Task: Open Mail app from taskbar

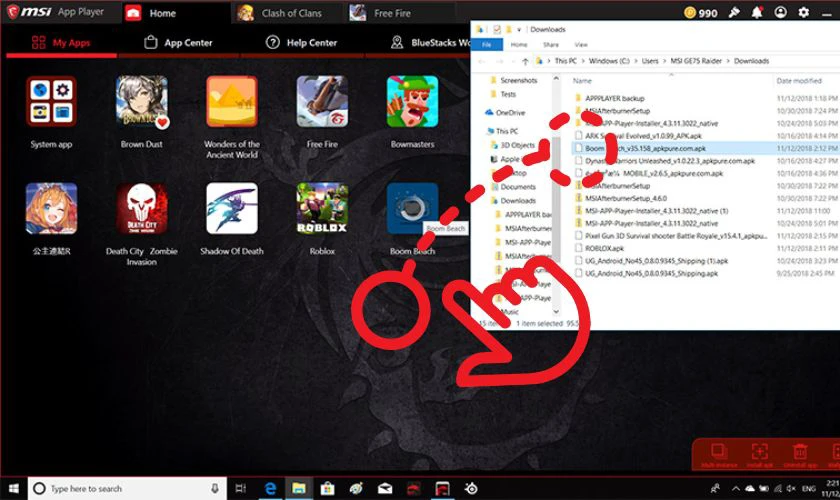Action: click(x=385, y=488)
